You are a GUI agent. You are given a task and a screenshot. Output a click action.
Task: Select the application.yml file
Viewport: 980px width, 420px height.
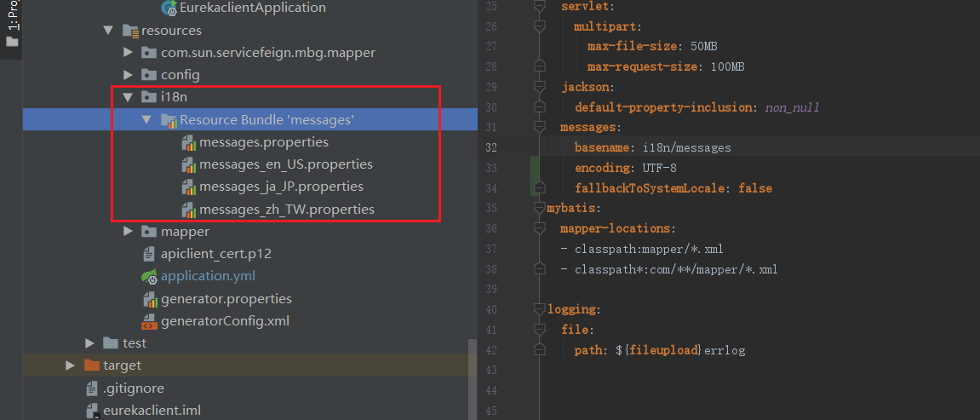pyautogui.click(x=208, y=276)
